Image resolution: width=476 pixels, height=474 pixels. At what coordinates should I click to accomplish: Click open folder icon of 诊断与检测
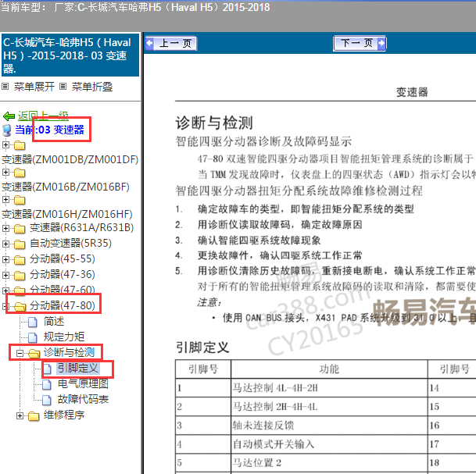click(x=34, y=353)
